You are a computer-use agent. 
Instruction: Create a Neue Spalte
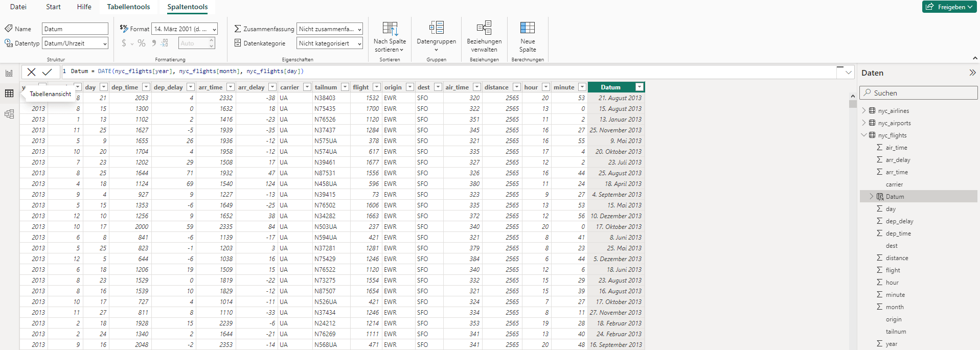point(528,37)
